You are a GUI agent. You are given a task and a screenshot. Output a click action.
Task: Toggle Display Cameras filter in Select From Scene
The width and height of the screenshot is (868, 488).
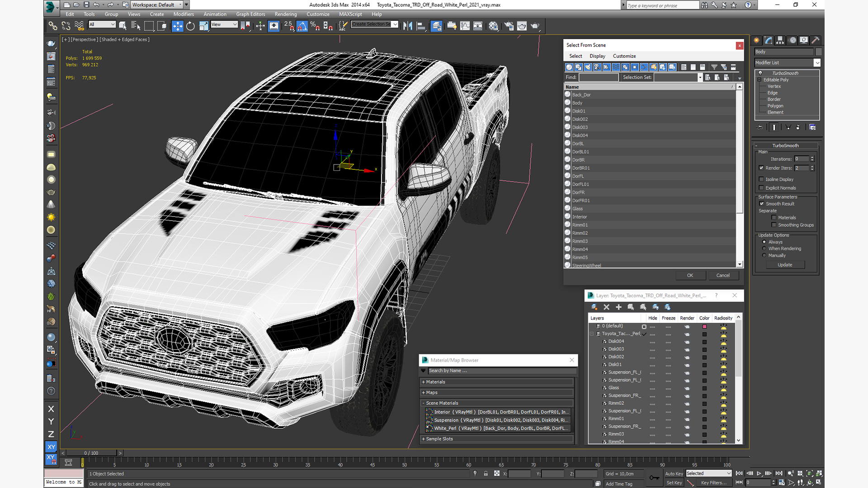click(597, 67)
